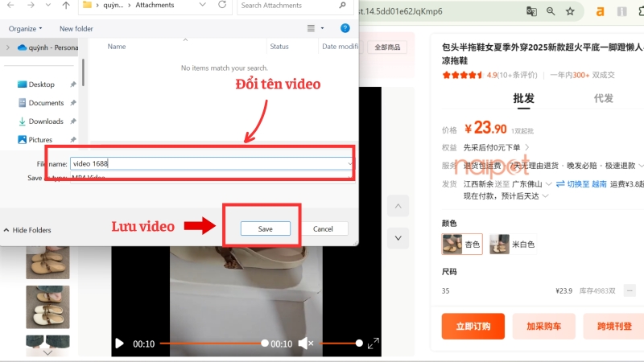
Task: Unpin Downloads from quick access
Action: pyautogui.click(x=73, y=121)
